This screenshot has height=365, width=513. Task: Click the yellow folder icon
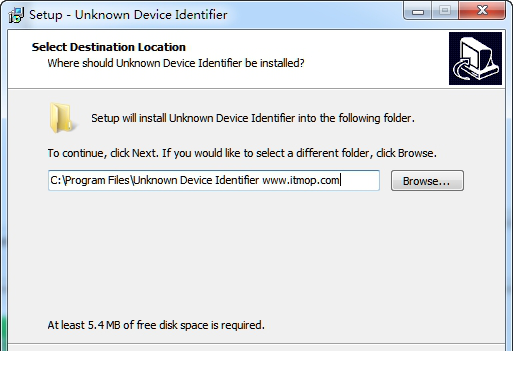[62, 118]
